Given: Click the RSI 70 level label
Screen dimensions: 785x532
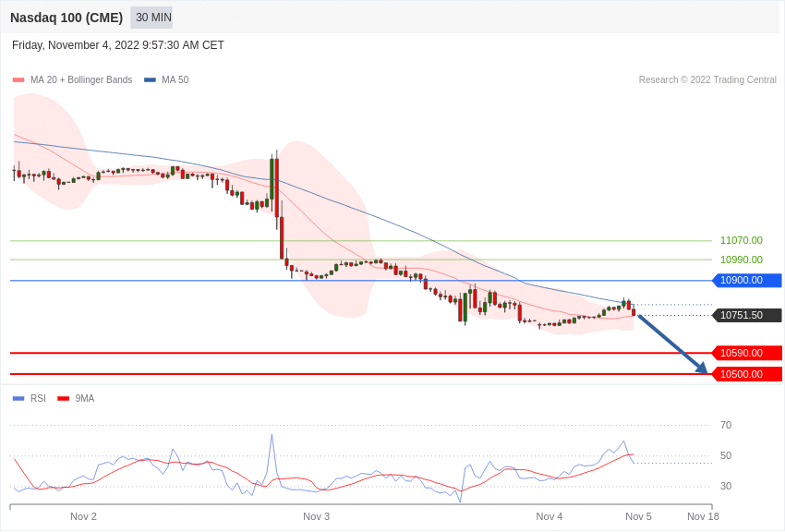Looking at the screenshot, I should pyautogui.click(x=726, y=426).
